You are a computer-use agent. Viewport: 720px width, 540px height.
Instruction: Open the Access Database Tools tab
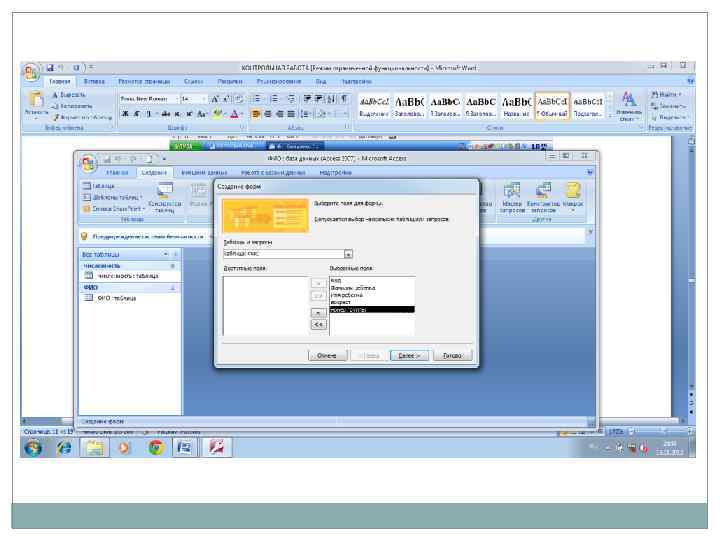273,173
